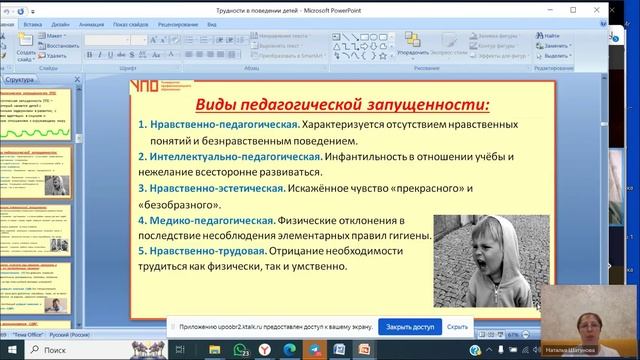Switch to the Структура pane tab
This screenshot has height=360, width=640.
tap(20, 80)
